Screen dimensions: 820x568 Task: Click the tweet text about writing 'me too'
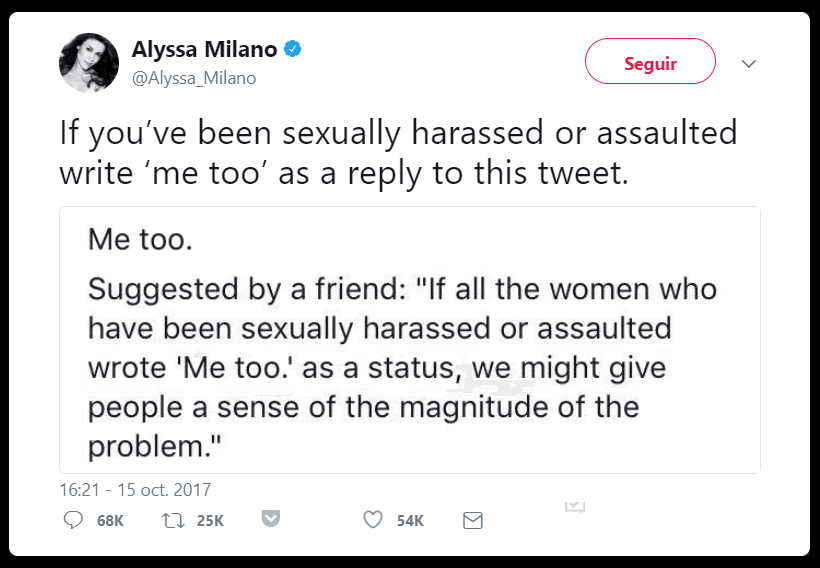(x=398, y=152)
